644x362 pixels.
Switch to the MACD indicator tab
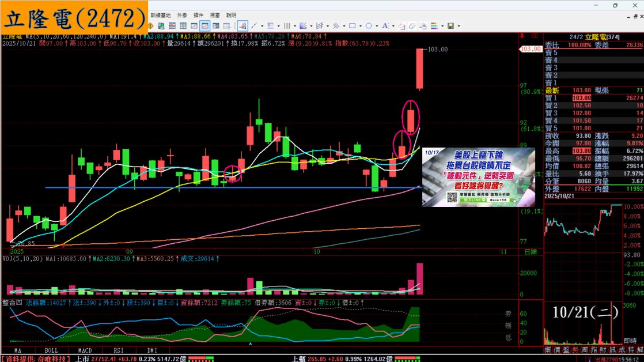coord(85,350)
